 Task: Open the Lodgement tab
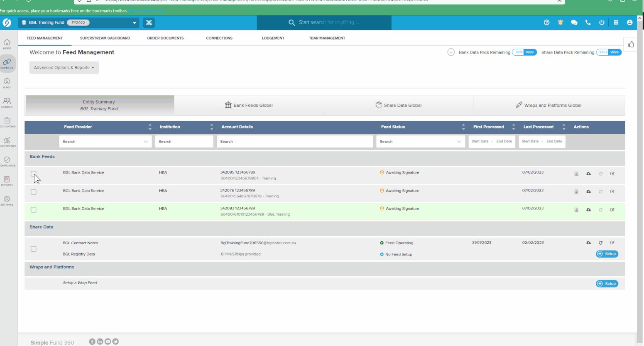click(x=273, y=38)
